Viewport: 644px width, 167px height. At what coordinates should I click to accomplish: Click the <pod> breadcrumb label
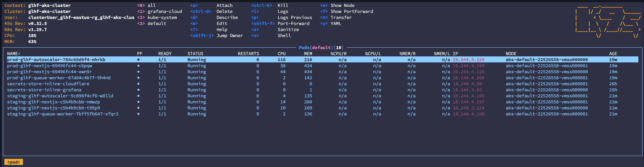[14, 162]
